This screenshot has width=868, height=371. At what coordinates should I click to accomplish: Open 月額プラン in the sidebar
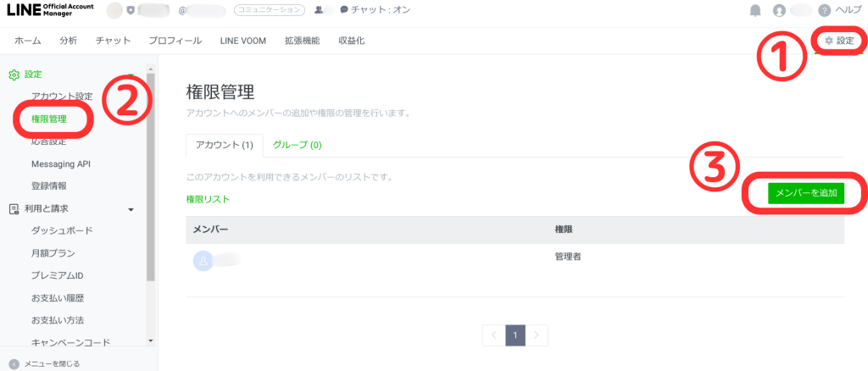pos(53,253)
